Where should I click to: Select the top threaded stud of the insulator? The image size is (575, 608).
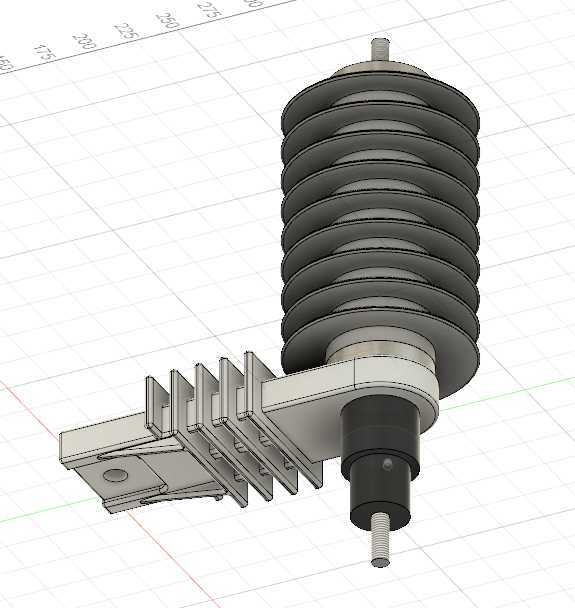point(380,49)
